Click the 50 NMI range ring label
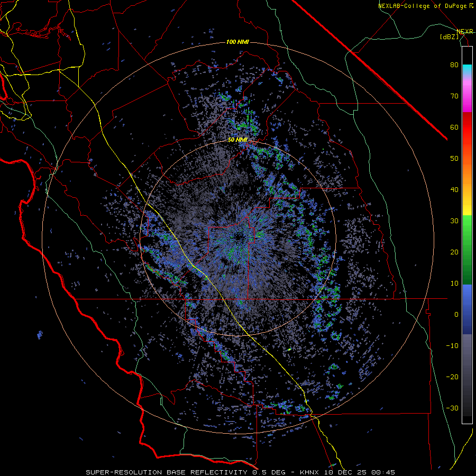Screen dimensions: 476x476 (237, 140)
